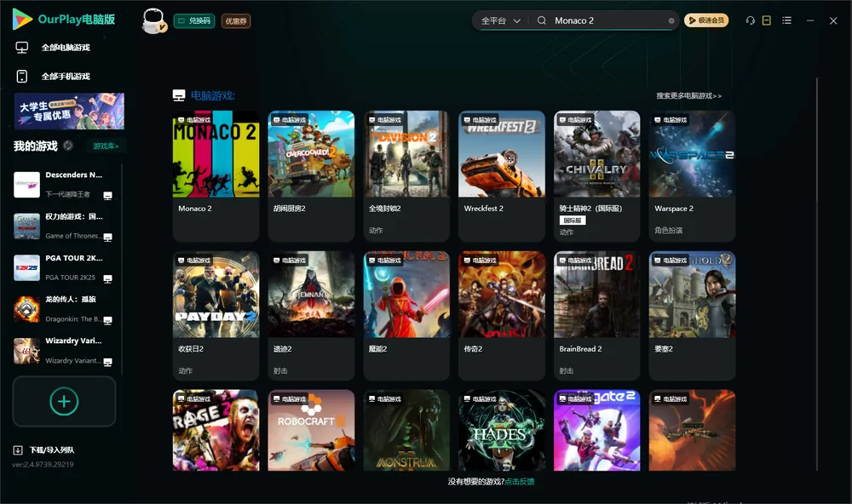This screenshot has height=504, width=852.
Task: Open the Stargate 2 purple thumbnail
Action: pyautogui.click(x=597, y=430)
